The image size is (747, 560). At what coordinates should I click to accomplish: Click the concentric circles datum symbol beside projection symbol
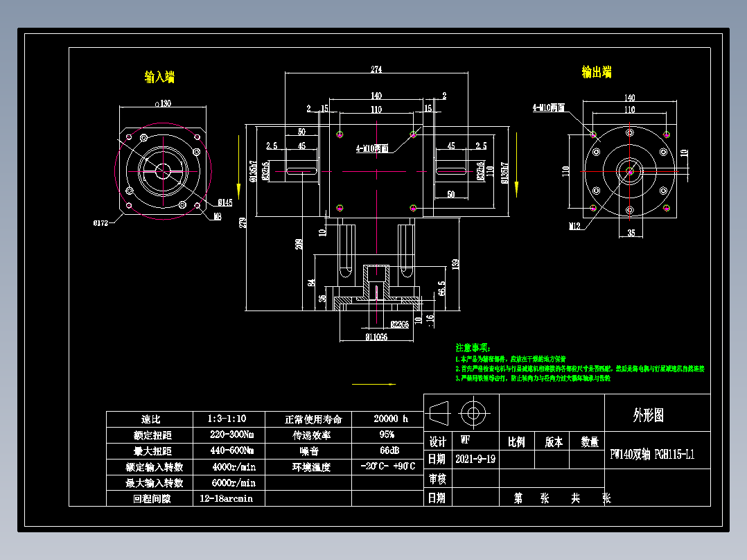tap(475, 414)
